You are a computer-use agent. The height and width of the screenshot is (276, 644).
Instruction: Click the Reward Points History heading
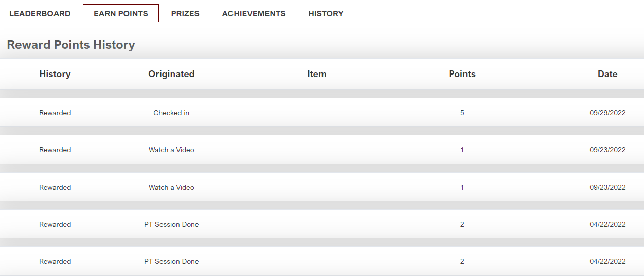pyautogui.click(x=71, y=45)
